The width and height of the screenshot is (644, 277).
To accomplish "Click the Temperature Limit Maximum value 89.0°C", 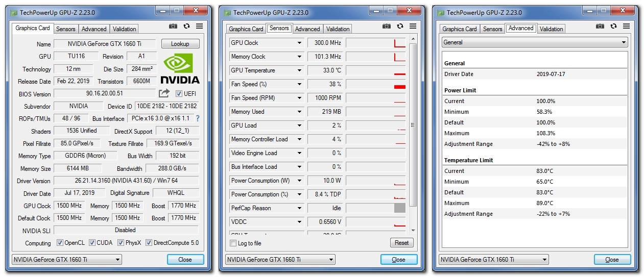I will (545, 203).
